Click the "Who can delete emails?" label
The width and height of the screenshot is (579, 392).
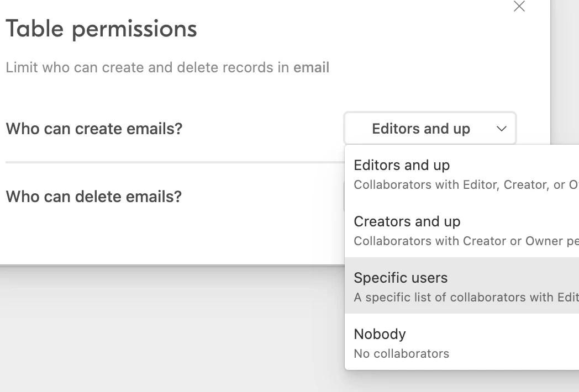pyautogui.click(x=94, y=197)
